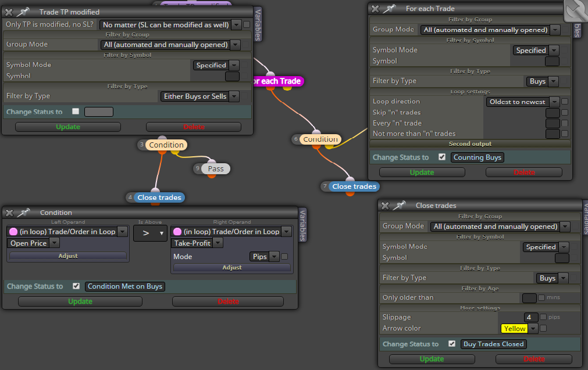This screenshot has height=370, width=588.
Task: Uncheck Change Status to Counting Buys
Action: (x=442, y=157)
